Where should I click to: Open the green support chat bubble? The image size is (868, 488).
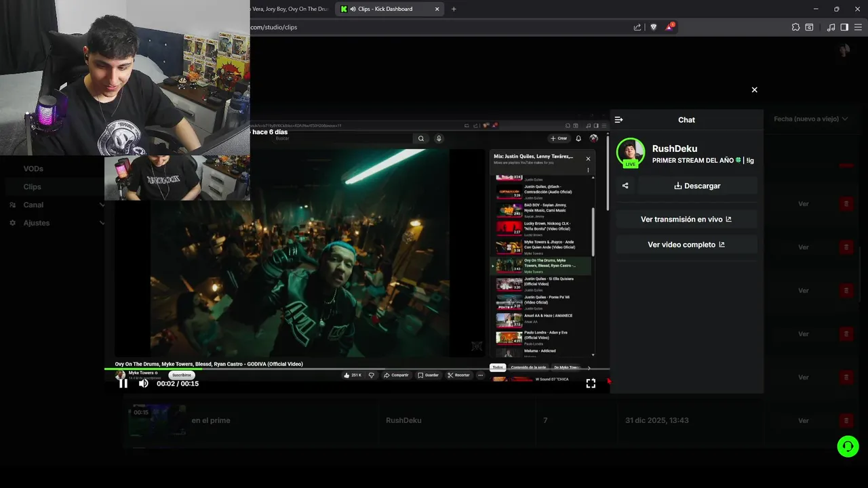pyautogui.click(x=848, y=446)
